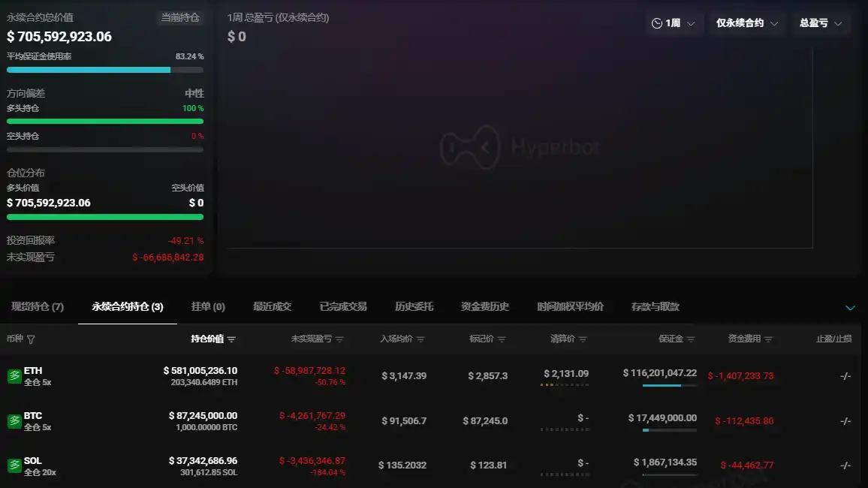Open the 存款与取款 tab

[656, 306]
